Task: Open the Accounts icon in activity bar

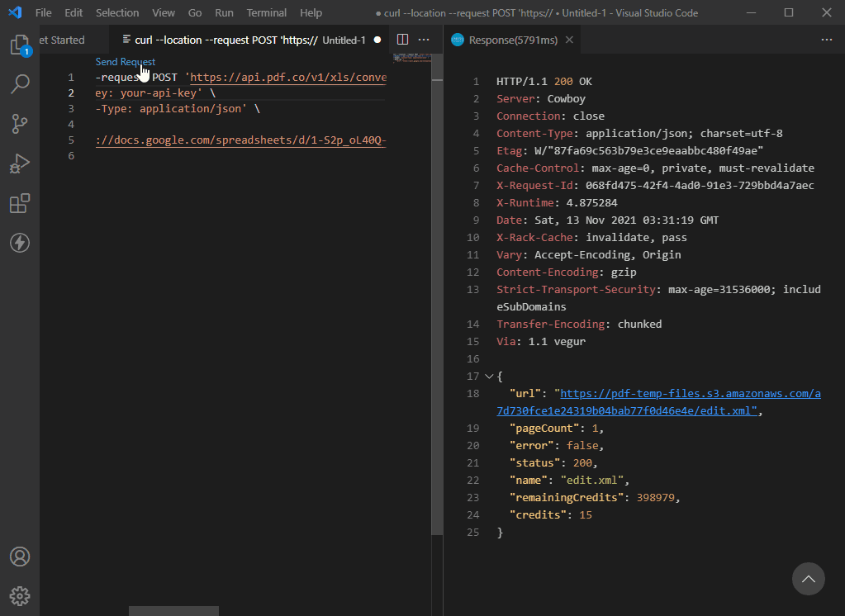Action: click(x=20, y=557)
